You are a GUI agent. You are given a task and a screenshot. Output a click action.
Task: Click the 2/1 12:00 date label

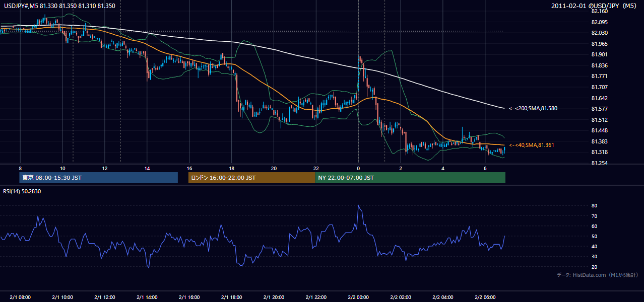(105, 297)
